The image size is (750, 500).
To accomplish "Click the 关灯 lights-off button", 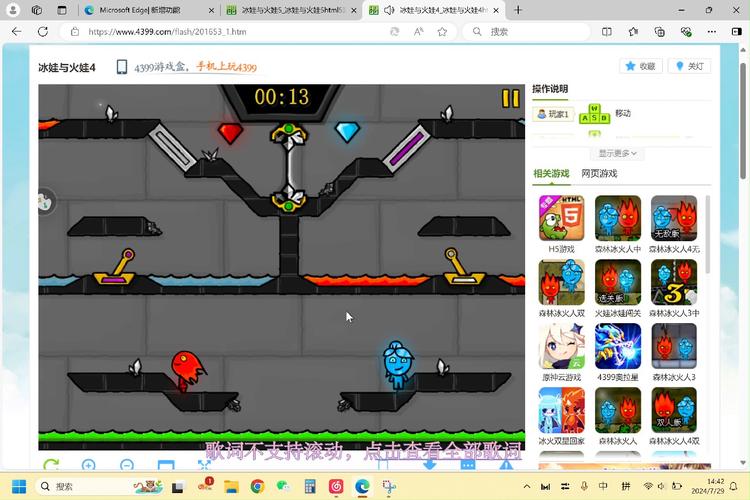I will tap(690, 66).
